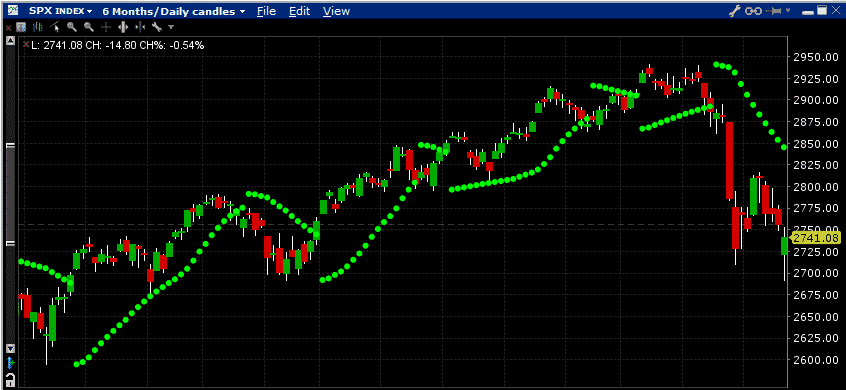Toggle the blue grid display icon

[21, 26]
